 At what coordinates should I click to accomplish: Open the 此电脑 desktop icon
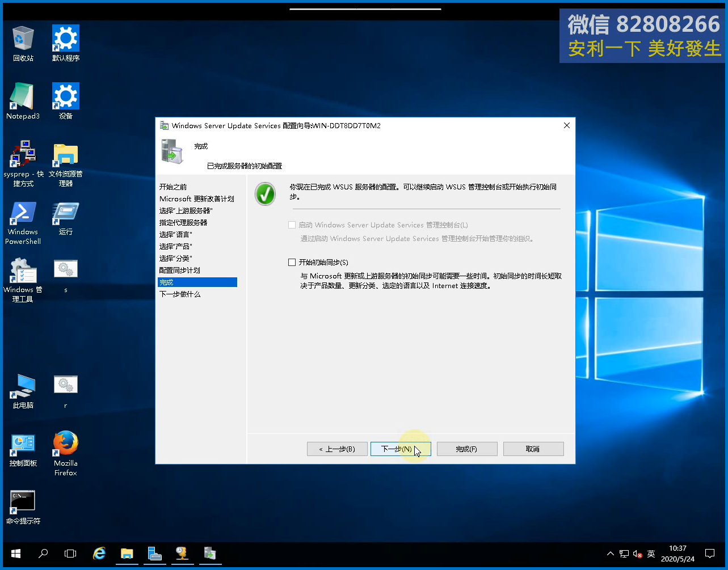tap(23, 392)
